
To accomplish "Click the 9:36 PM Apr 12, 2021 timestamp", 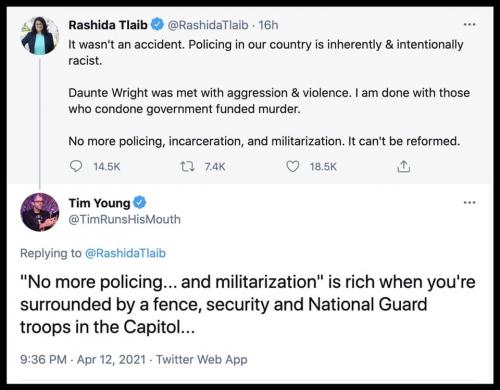I will coord(83,360).
